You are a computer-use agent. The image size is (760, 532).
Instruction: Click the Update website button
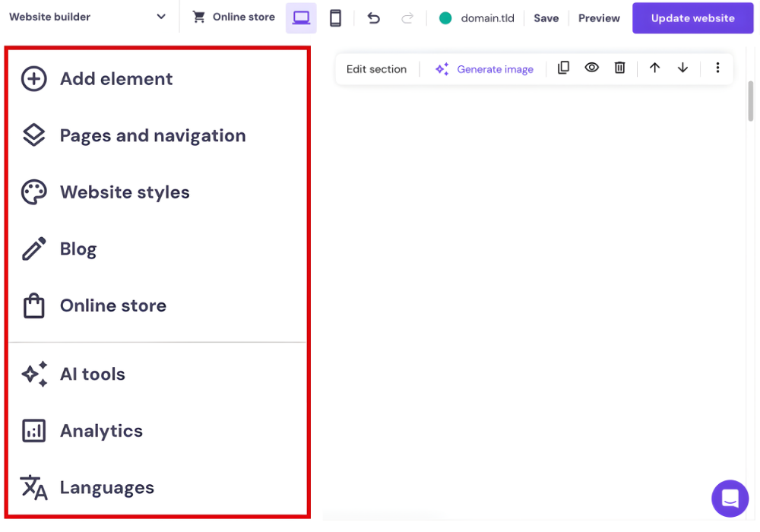click(692, 17)
